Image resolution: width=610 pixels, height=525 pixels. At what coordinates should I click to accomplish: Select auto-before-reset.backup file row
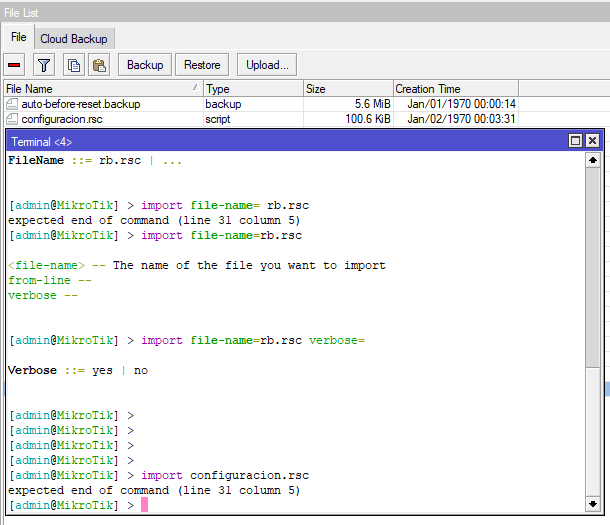point(261,104)
